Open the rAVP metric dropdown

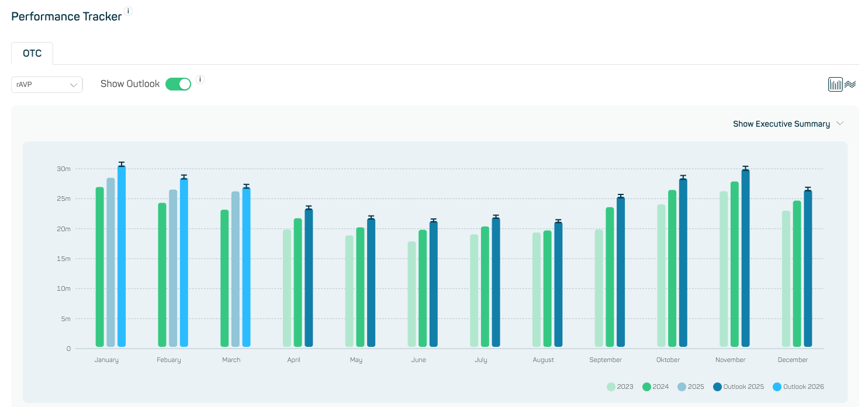47,85
